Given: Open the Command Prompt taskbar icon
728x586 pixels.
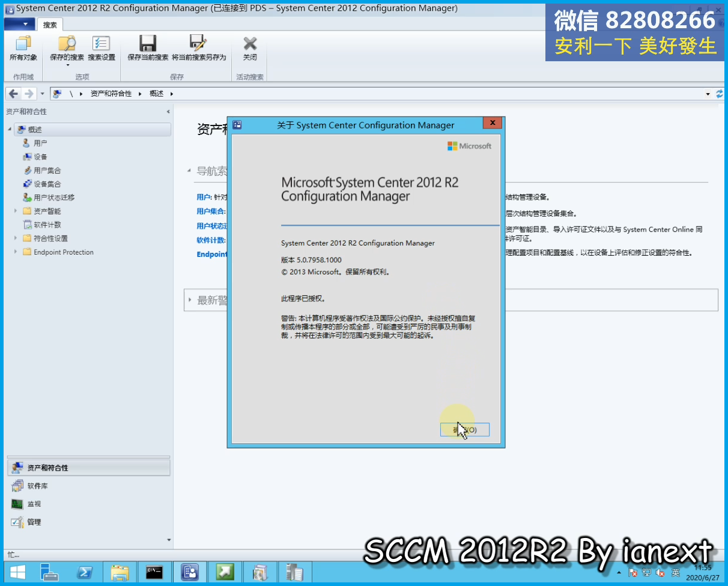Looking at the screenshot, I should 154,572.
